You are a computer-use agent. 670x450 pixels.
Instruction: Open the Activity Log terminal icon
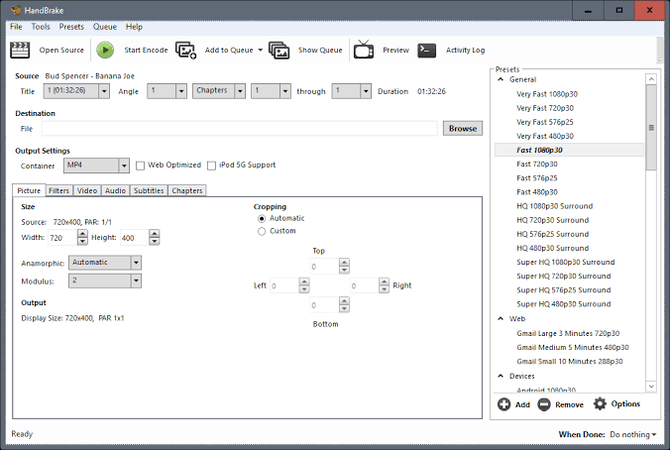(427, 50)
